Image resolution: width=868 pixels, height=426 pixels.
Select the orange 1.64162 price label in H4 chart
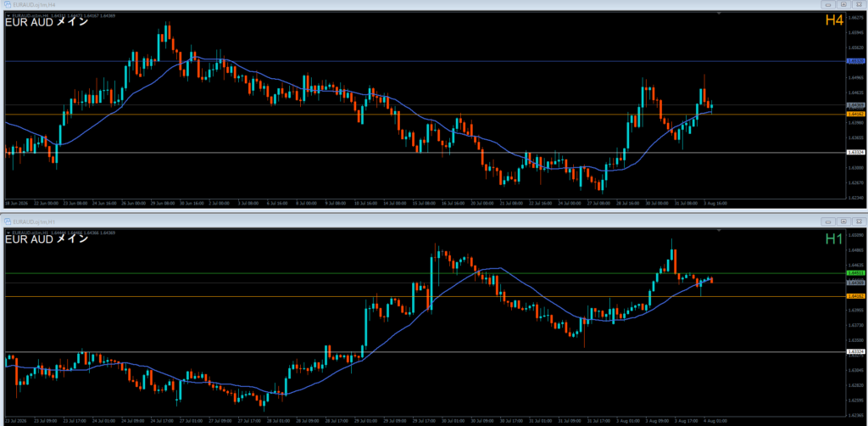click(x=856, y=114)
